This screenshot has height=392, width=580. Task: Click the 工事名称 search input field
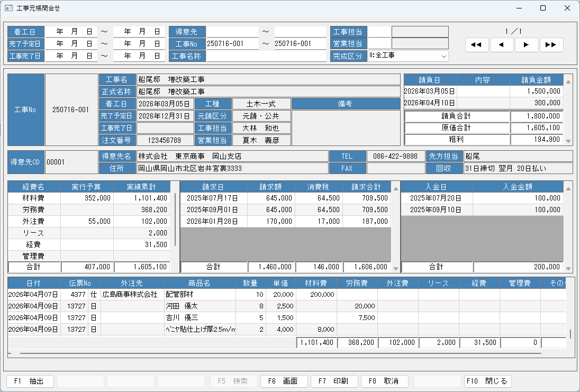pos(266,56)
